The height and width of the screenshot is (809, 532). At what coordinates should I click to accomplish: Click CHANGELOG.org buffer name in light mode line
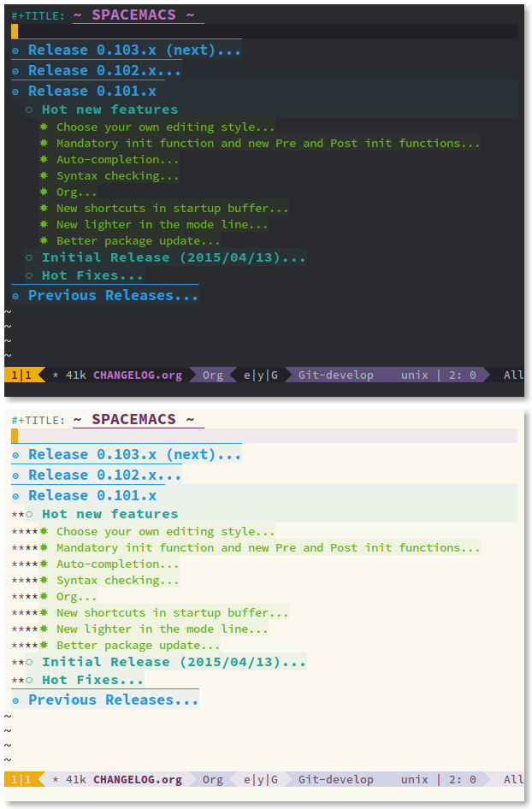138,780
